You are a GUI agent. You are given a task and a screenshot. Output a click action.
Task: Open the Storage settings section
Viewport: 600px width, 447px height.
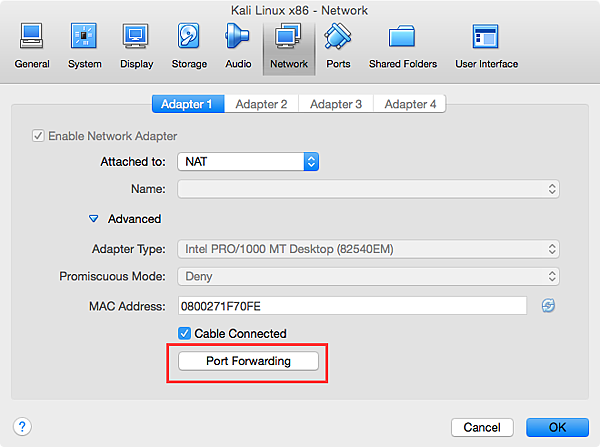pyautogui.click(x=189, y=47)
